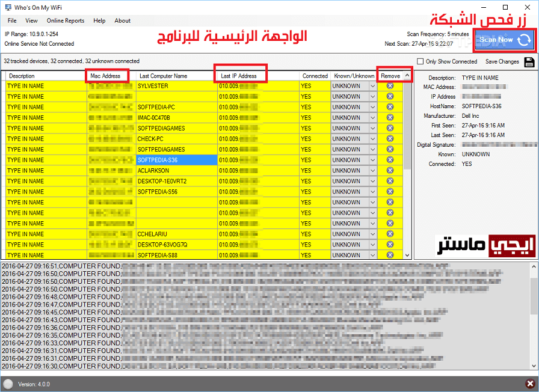Remove the ACLARKSON device with X icon
This screenshot has width=539, height=392.
(x=390, y=170)
